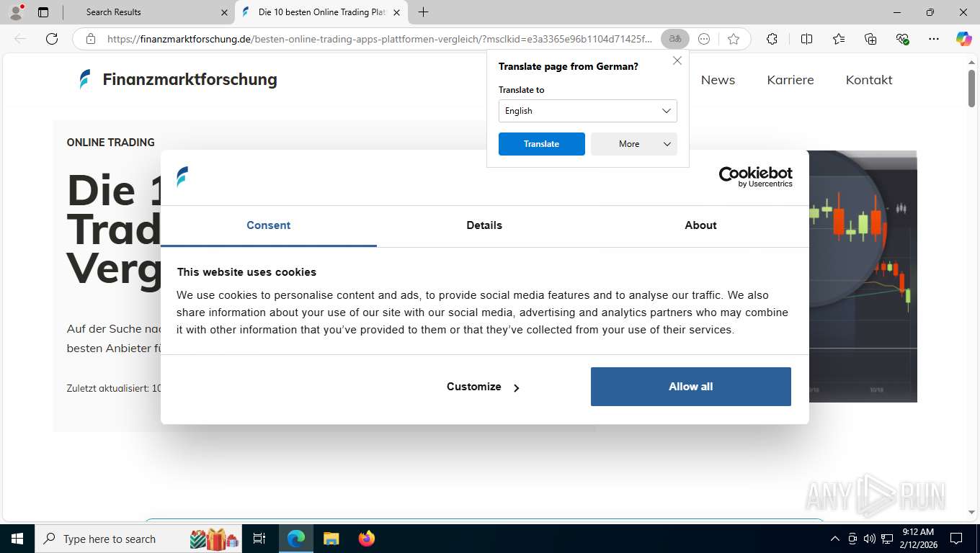View site information lock icon
The image size is (980, 553).
91,39
